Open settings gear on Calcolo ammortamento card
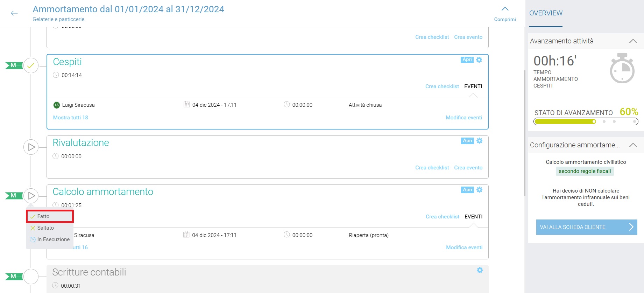The image size is (644, 293). click(x=480, y=190)
